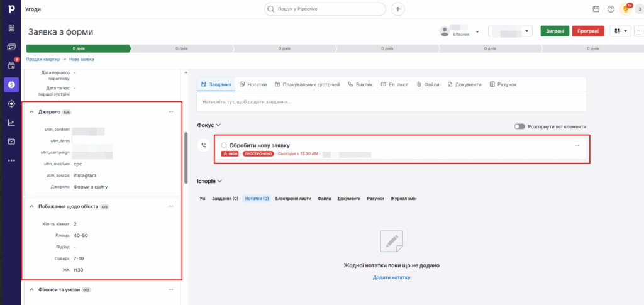Open the Marketplace icon in top bar

(596, 9)
